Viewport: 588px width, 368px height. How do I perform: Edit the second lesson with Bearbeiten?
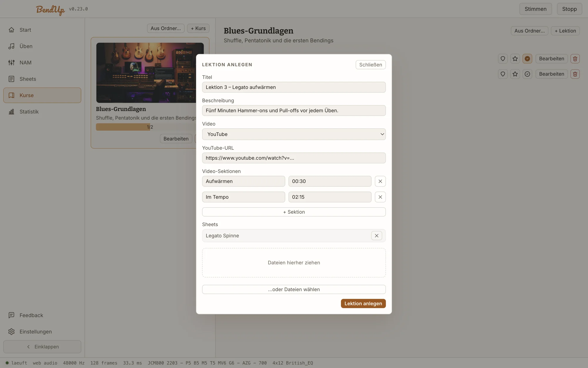pos(552,74)
